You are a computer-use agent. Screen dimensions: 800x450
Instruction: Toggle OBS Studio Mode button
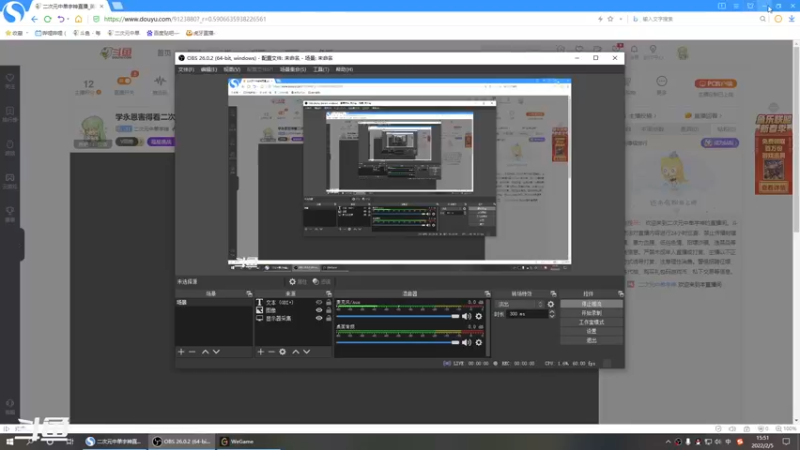[591, 322]
